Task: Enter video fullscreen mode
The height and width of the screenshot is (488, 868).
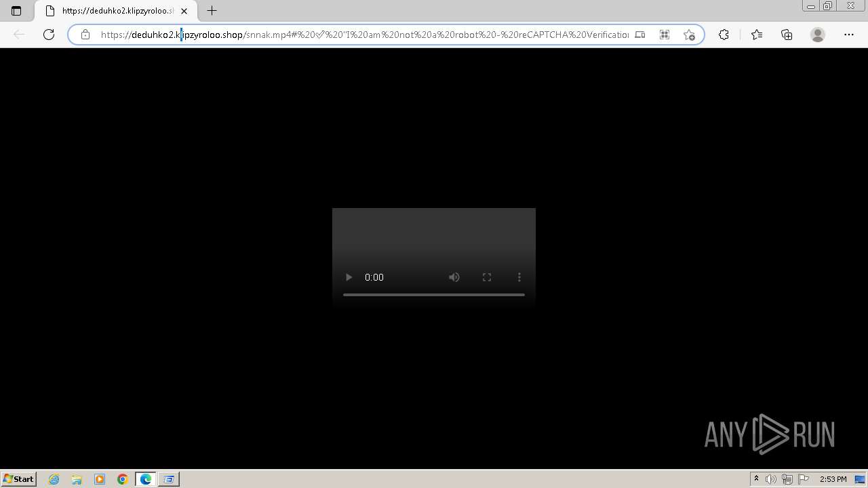Action: [487, 277]
